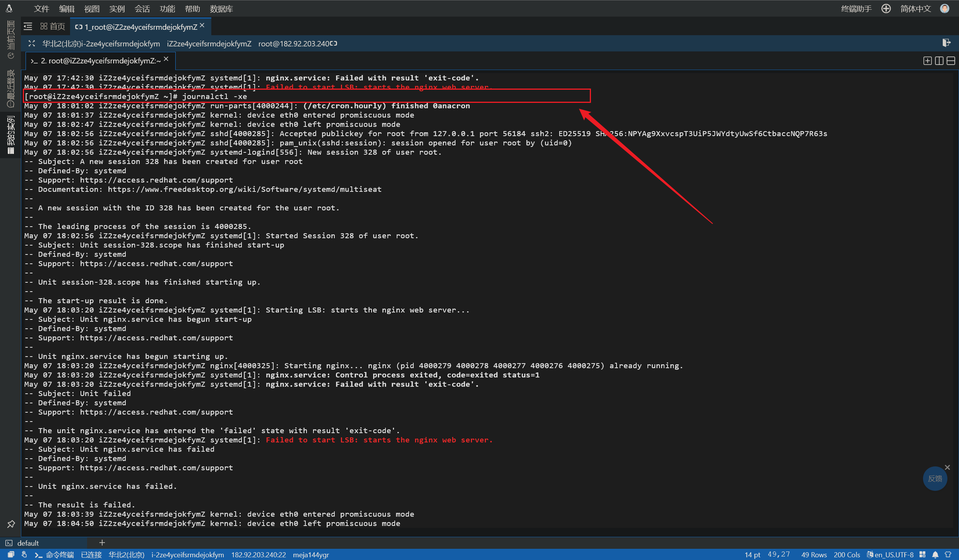Viewport: 959px width, 560px height.
Task: Open the 功能 menu
Action: [x=167, y=9]
